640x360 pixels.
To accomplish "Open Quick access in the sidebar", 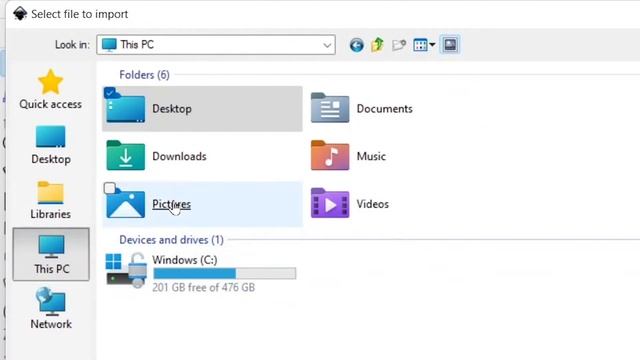I will pyautogui.click(x=51, y=90).
